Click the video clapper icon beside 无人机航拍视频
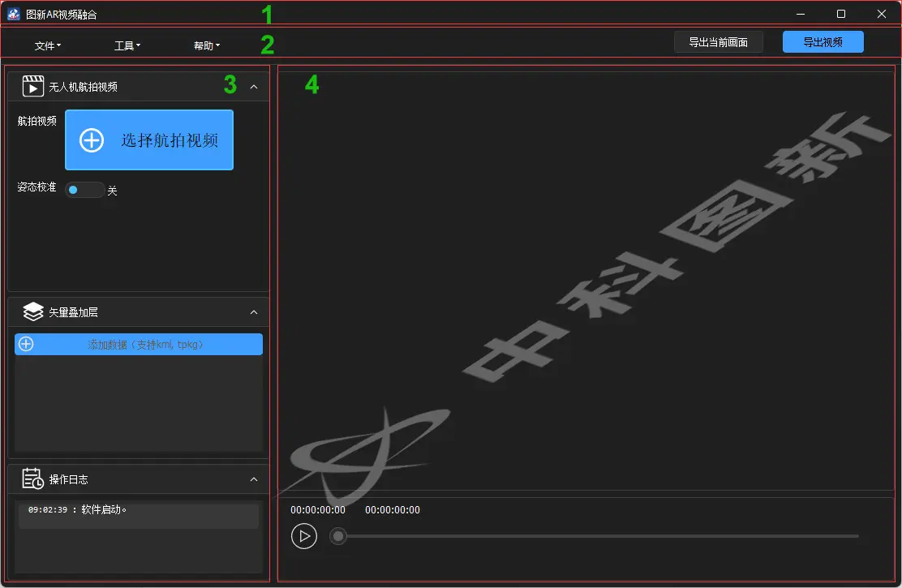Viewport: 902px width, 588px height. [32, 86]
